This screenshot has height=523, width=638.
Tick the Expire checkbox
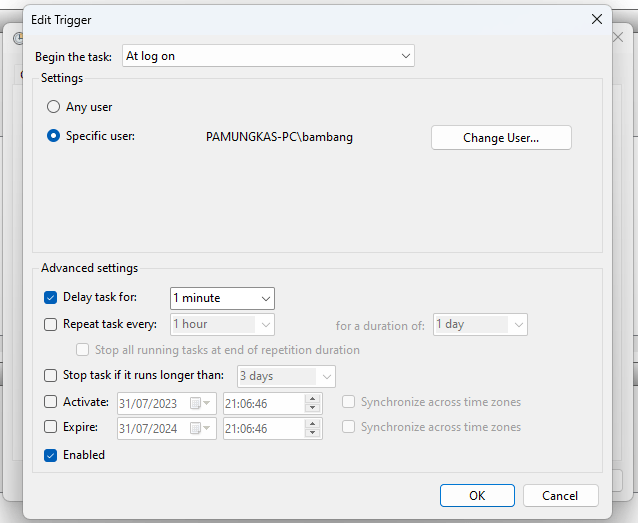click(x=51, y=427)
